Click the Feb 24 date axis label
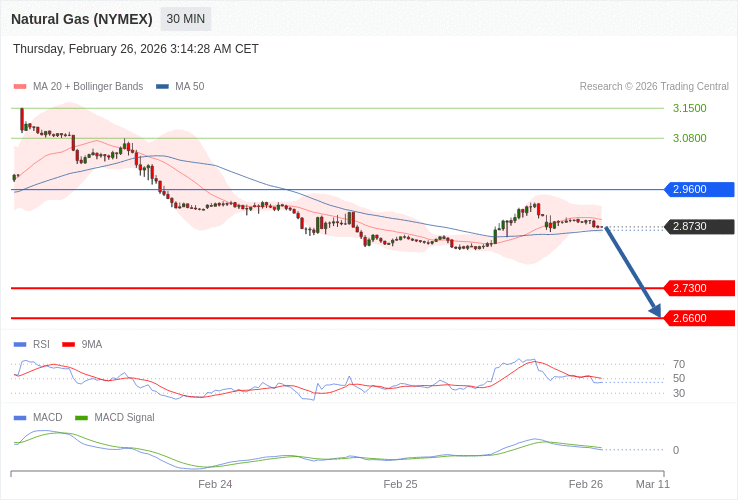Viewport: 738px width, 500px height. [x=215, y=484]
